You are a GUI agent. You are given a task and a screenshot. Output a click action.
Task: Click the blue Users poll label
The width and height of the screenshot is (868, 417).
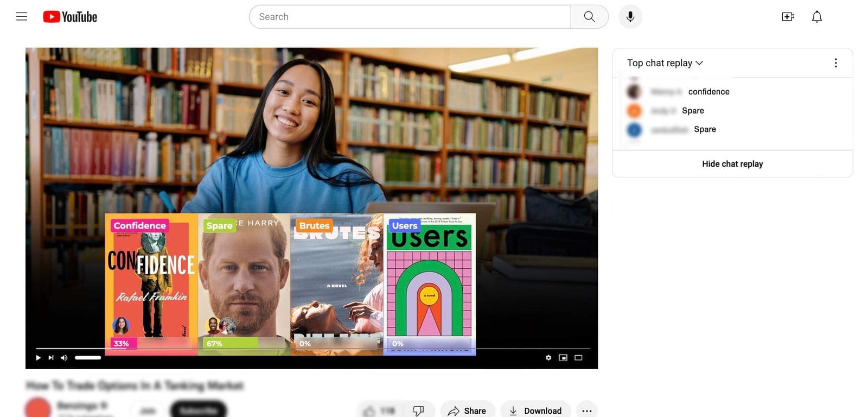coord(405,225)
